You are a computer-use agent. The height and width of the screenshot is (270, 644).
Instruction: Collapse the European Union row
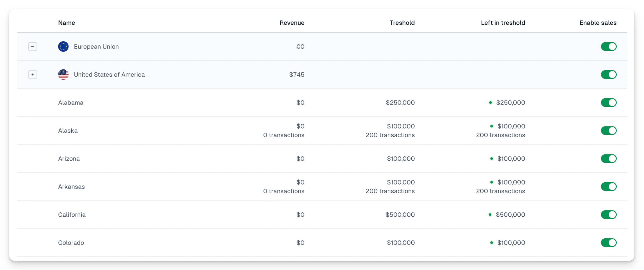pyautogui.click(x=33, y=47)
